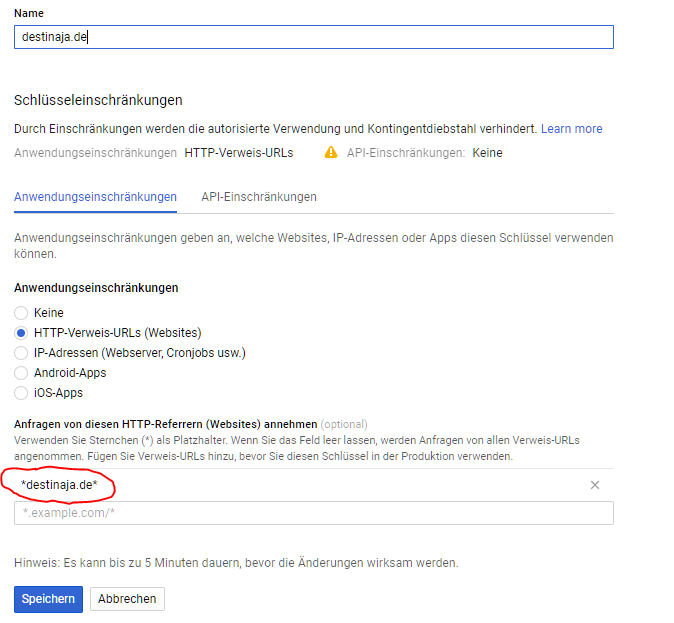
Task: Open the Learn more link
Action: 571,129
